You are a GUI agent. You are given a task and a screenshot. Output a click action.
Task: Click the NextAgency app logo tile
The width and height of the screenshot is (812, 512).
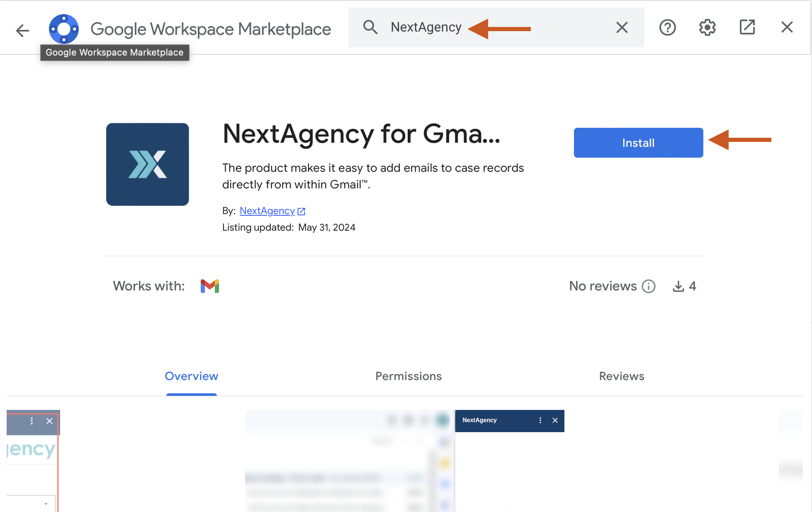point(148,164)
